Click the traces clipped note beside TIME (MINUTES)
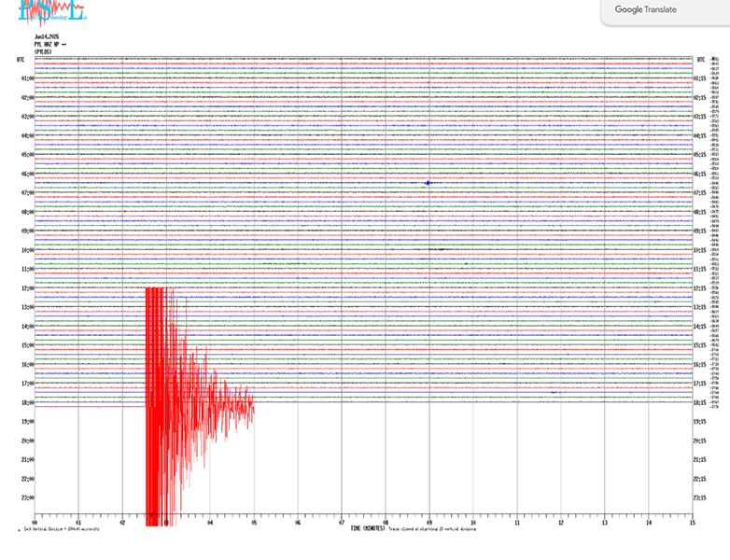 tap(432, 529)
